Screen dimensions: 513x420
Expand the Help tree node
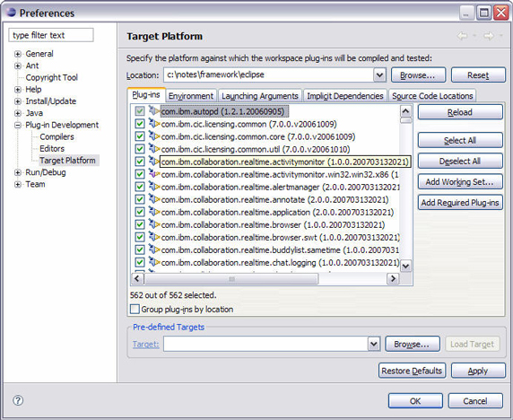click(x=18, y=90)
